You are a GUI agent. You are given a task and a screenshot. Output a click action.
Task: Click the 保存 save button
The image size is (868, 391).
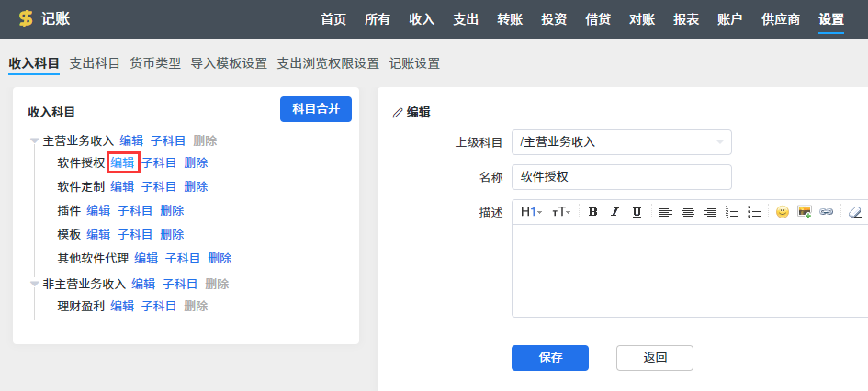[549, 357]
